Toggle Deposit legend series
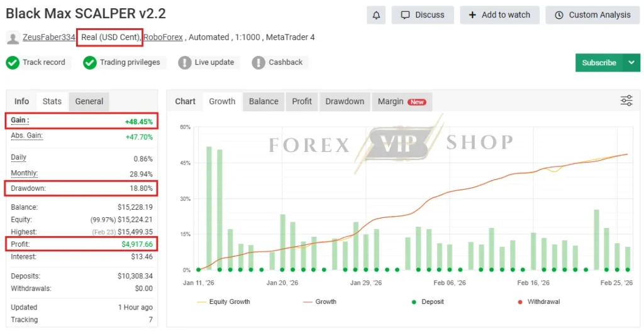 click(428, 302)
